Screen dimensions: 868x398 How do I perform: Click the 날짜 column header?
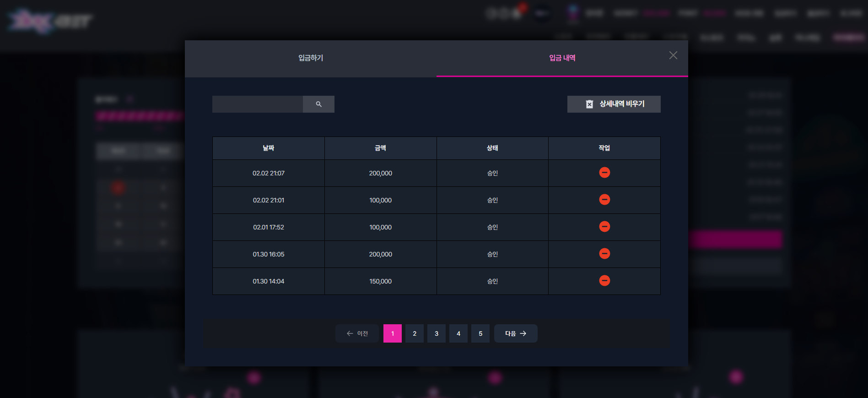(x=269, y=148)
